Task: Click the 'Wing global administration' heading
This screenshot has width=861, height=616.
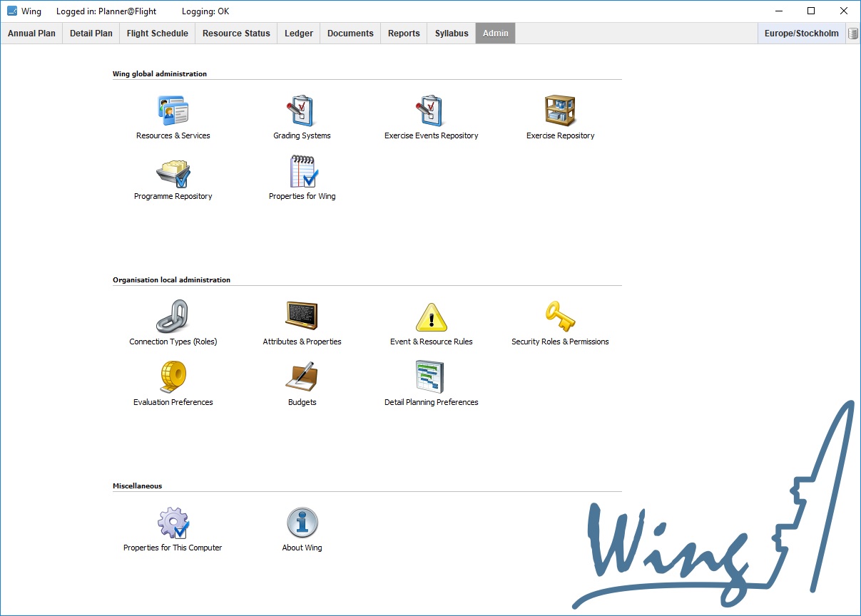Action: [x=160, y=73]
